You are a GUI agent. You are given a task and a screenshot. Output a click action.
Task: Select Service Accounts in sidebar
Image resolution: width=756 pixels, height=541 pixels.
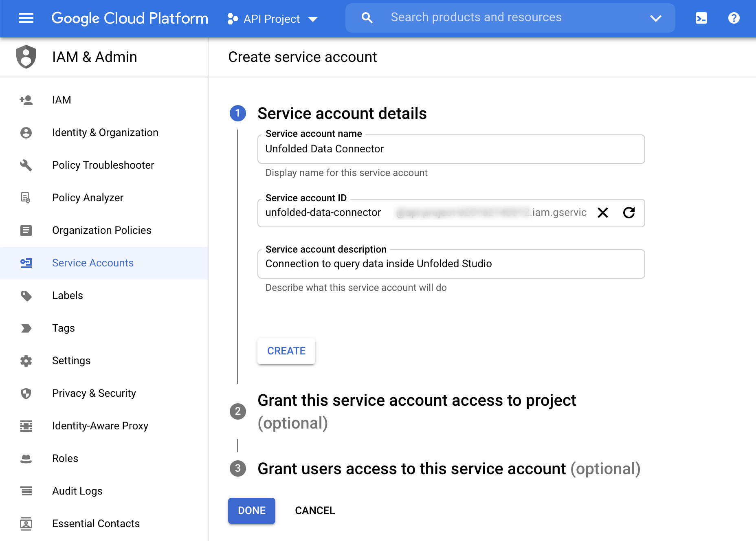[104, 263]
